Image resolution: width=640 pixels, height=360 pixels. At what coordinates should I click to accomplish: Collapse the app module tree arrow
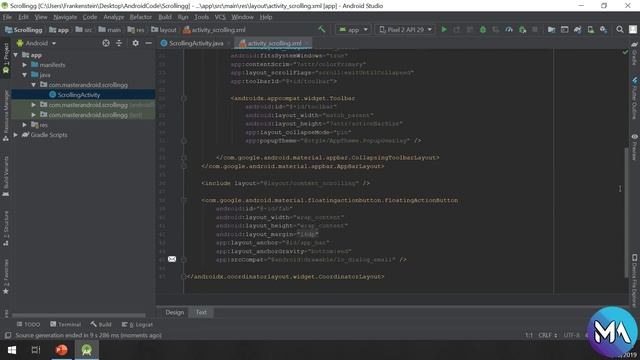pos(16,55)
